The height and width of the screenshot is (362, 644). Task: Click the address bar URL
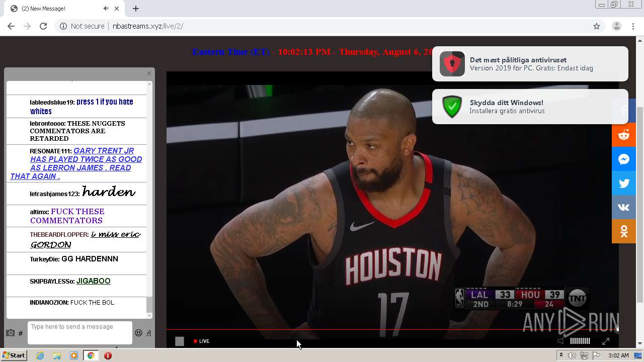pyautogui.click(x=148, y=26)
